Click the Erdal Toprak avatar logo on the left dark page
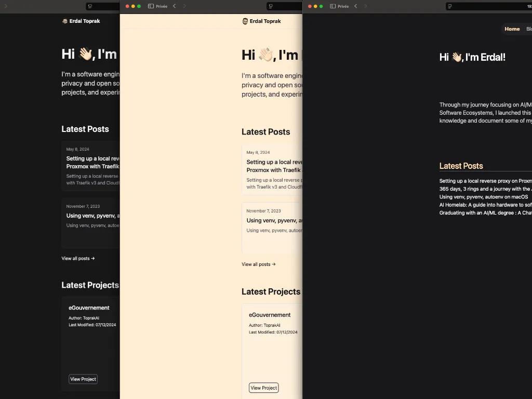 [x=65, y=21]
